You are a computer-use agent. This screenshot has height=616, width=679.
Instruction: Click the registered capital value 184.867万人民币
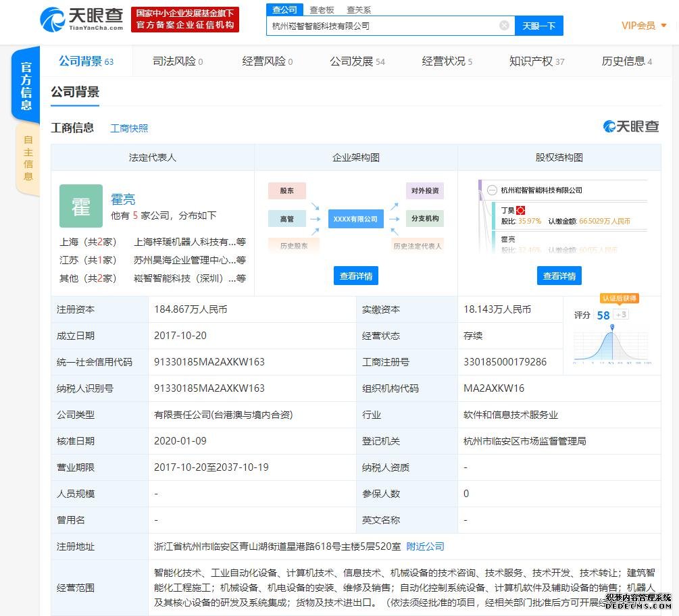(191, 309)
